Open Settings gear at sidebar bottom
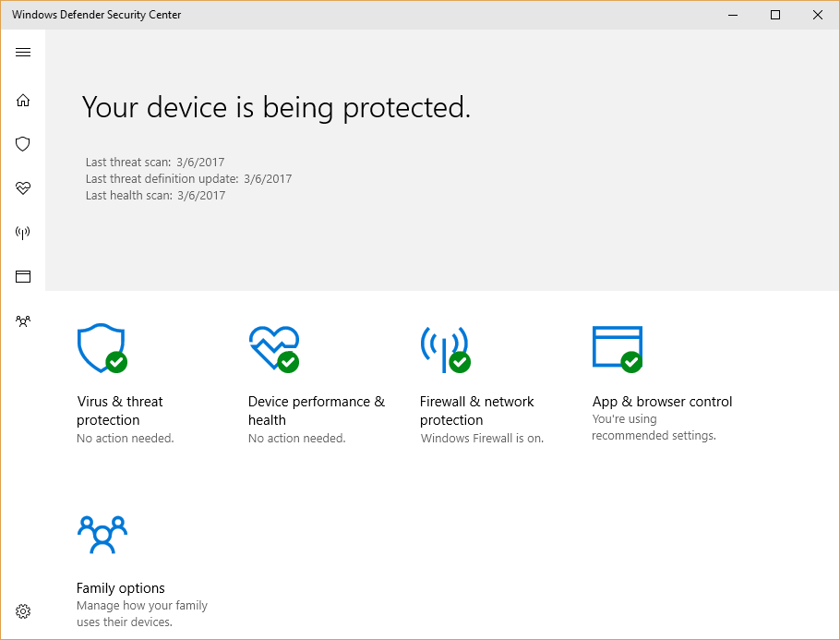 pyautogui.click(x=23, y=611)
